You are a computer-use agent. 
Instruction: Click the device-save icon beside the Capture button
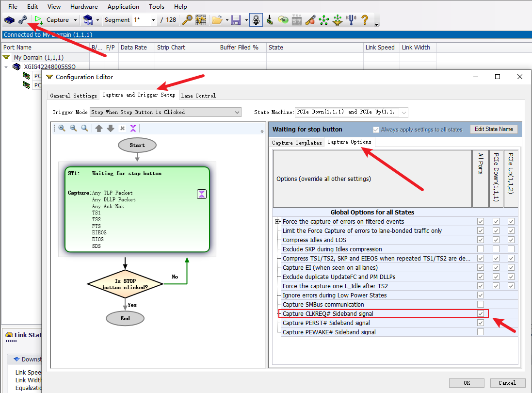pyautogui.click(x=88, y=20)
